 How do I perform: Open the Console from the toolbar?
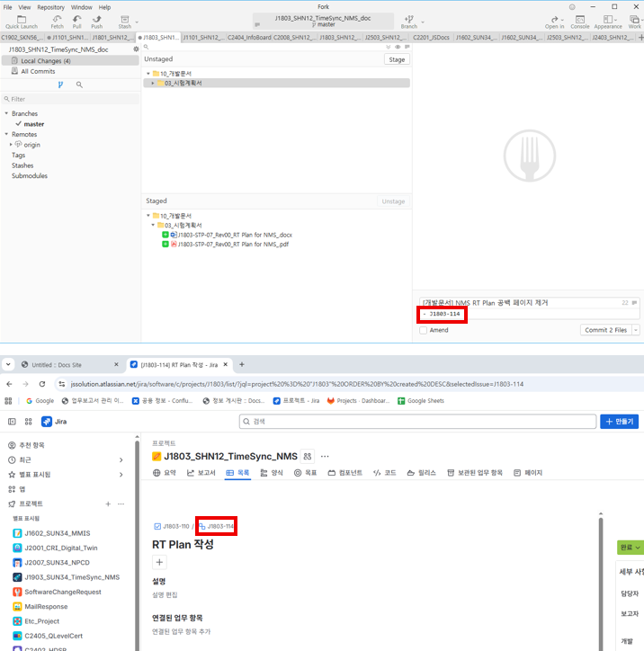coord(580,19)
